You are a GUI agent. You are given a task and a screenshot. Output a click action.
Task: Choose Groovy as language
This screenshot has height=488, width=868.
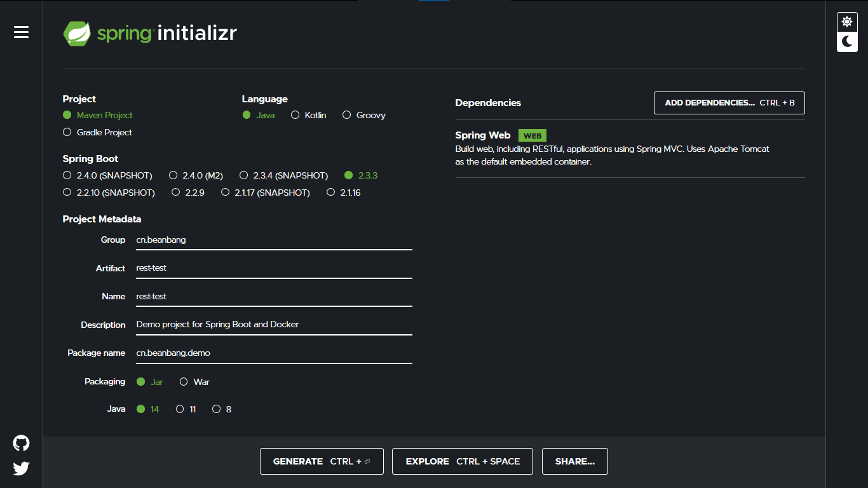click(x=364, y=115)
